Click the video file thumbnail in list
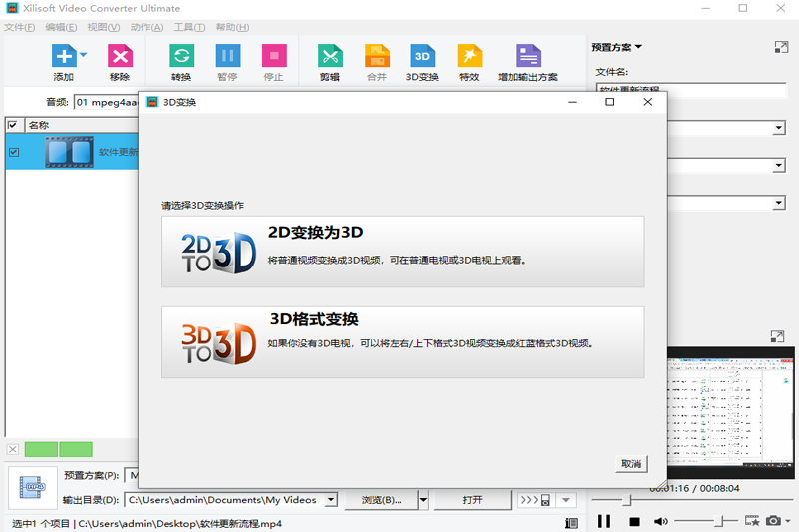Image resolution: width=799 pixels, height=532 pixels. pyautogui.click(x=69, y=152)
